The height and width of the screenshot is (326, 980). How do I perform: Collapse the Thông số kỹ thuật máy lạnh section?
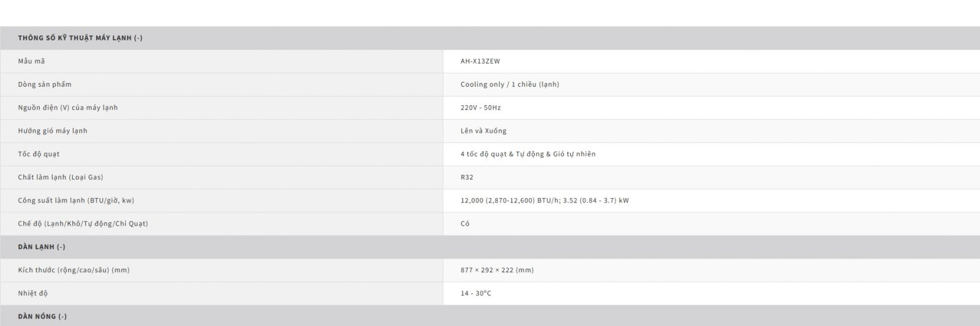[x=80, y=38]
